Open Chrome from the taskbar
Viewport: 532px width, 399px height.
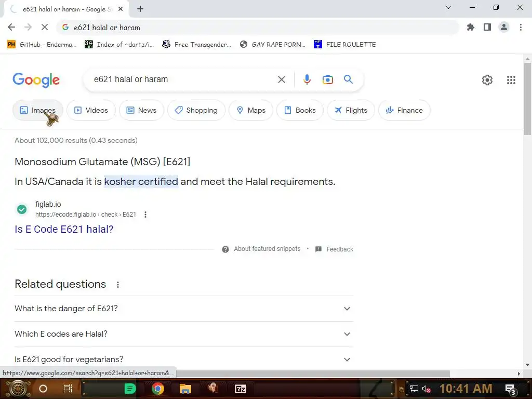pyautogui.click(x=158, y=389)
